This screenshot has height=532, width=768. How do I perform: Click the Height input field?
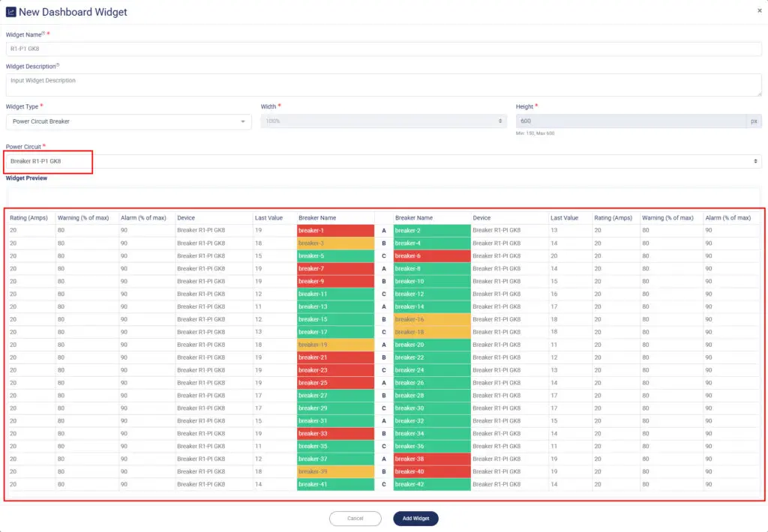631,121
